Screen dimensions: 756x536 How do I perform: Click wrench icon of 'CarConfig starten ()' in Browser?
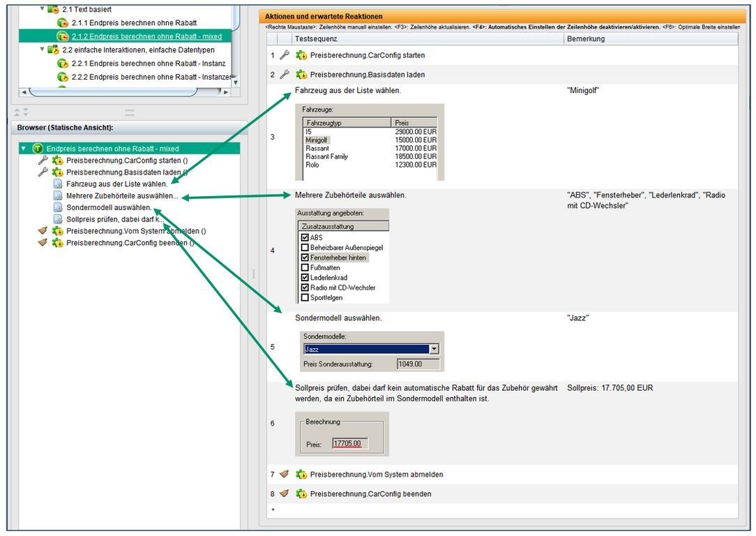pyautogui.click(x=43, y=161)
